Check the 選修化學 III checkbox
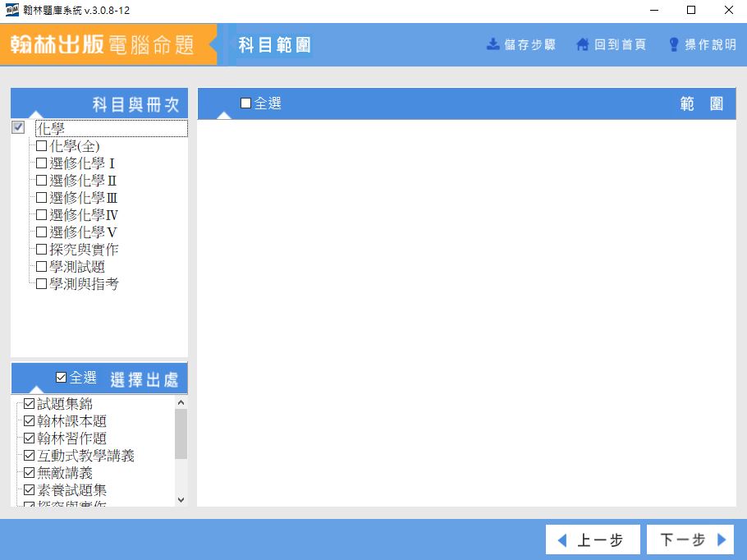747x560 pixels. pyautogui.click(x=41, y=197)
